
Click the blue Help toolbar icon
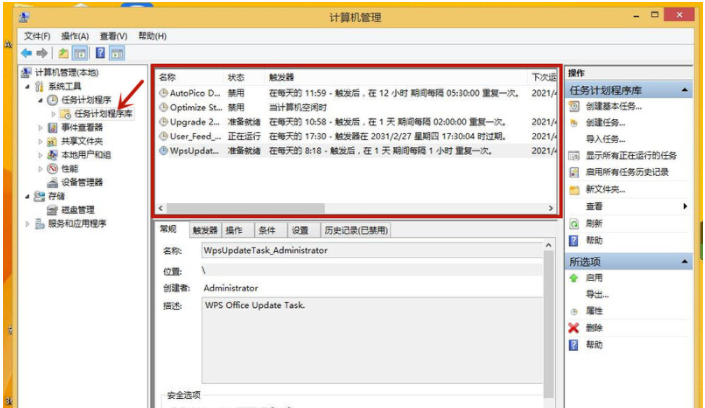pyautogui.click(x=100, y=52)
